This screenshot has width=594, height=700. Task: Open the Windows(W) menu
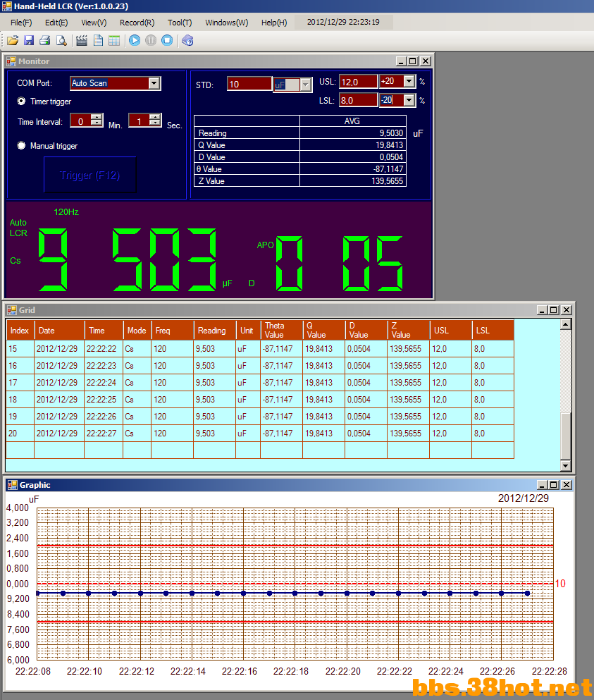(x=227, y=23)
